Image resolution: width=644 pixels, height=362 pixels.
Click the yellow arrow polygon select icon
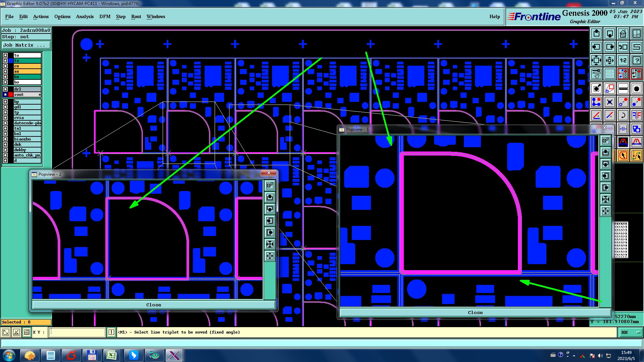(623, 156)
